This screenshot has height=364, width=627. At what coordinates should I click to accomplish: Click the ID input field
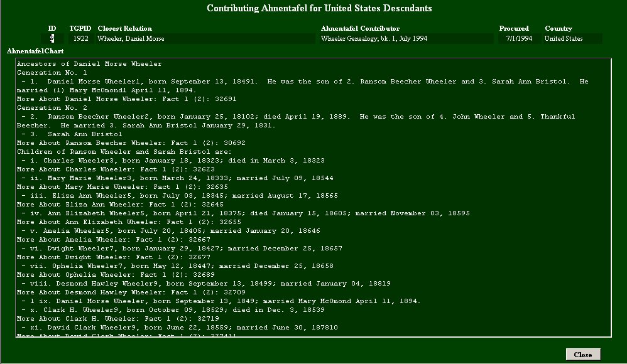pos(52,38)
